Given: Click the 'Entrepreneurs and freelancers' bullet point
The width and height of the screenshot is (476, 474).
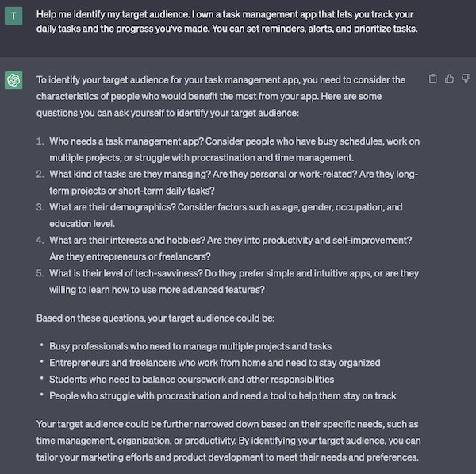Looking at the screenshot, I should coord(215,363).
